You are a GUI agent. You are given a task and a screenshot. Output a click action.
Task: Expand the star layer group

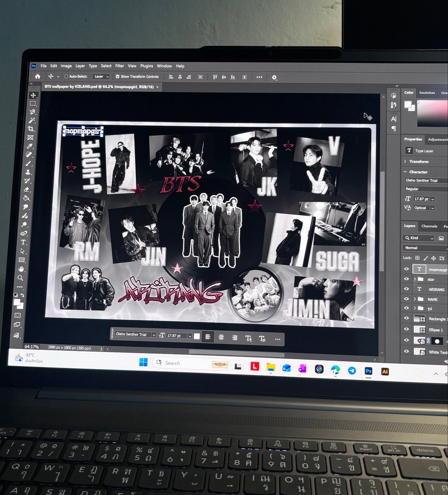pos(415,279)
